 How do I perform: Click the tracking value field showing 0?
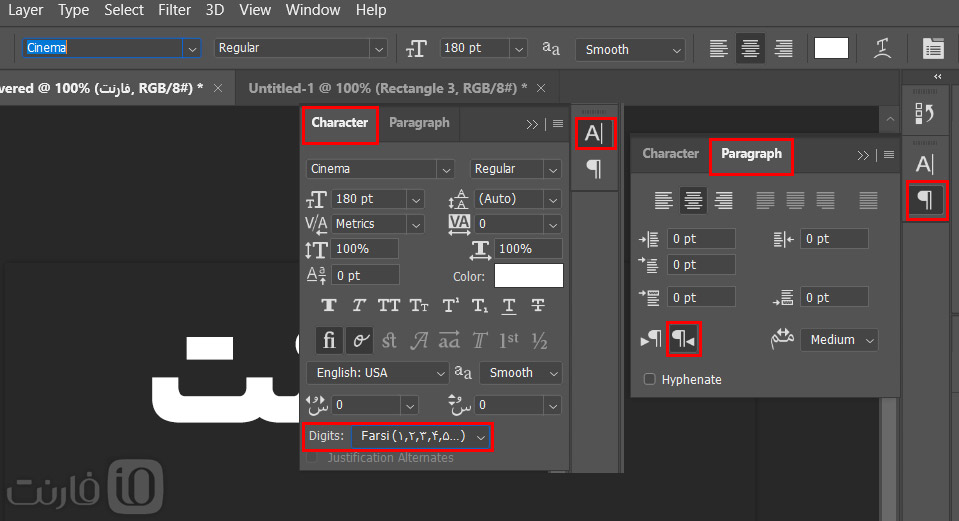tap(508, 224)
